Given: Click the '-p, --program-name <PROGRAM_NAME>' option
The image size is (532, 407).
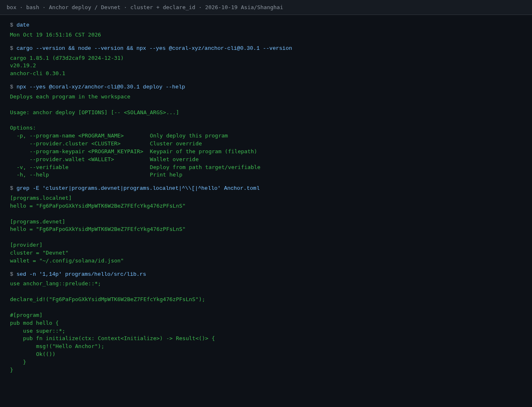Looking at the screenshot, I should 70,136.
